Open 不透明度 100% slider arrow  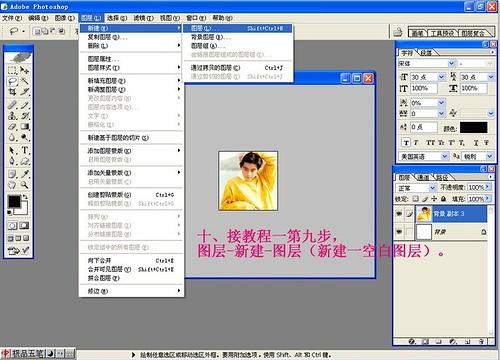pyautogui.click(x=488, y=187)
